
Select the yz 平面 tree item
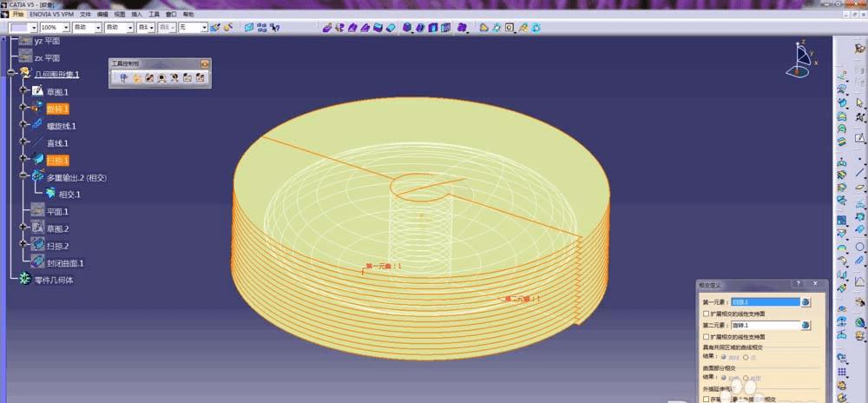(47, 41)
